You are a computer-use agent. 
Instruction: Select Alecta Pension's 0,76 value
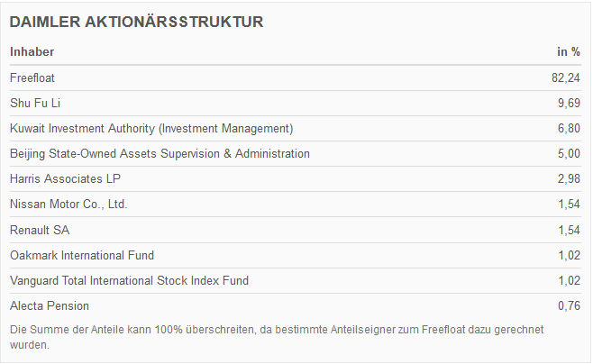569,305
